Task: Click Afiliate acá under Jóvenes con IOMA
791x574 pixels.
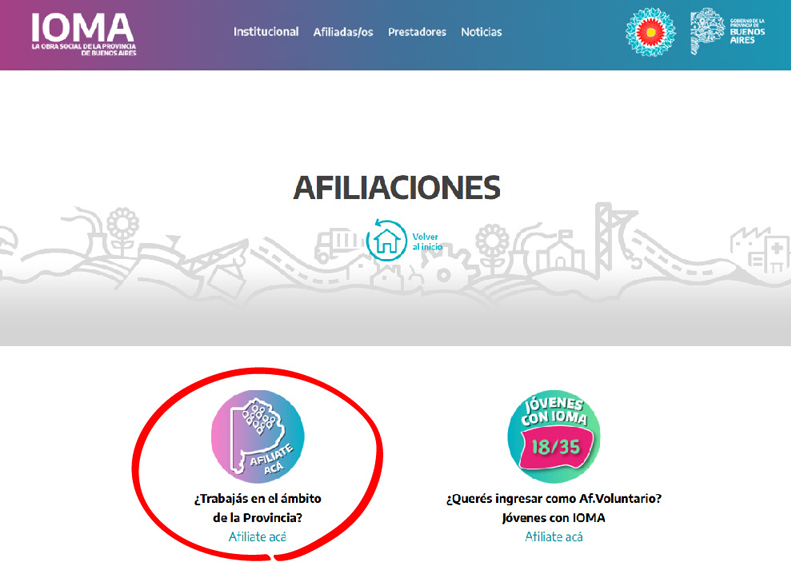Action: (x=553, y=537)
